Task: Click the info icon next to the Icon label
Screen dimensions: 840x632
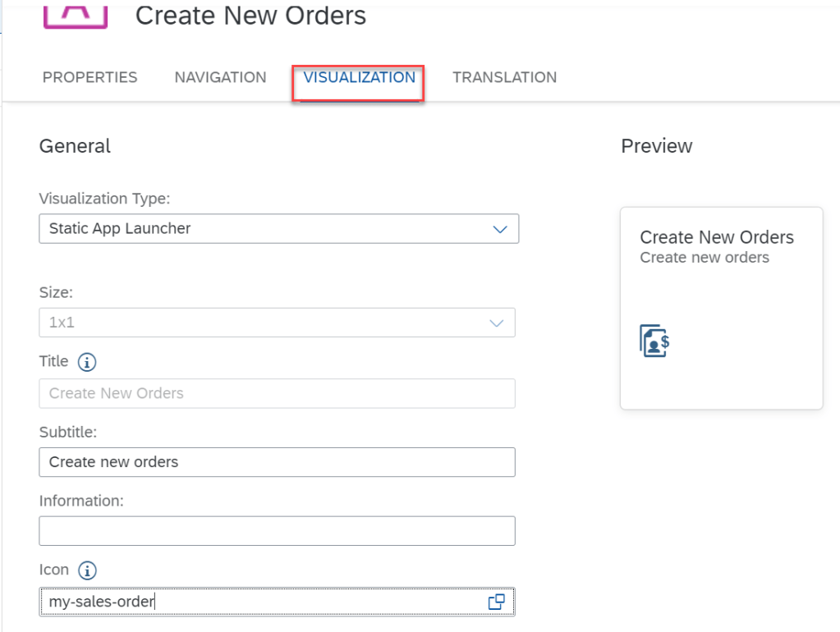Action: click(x=88, y=570)
